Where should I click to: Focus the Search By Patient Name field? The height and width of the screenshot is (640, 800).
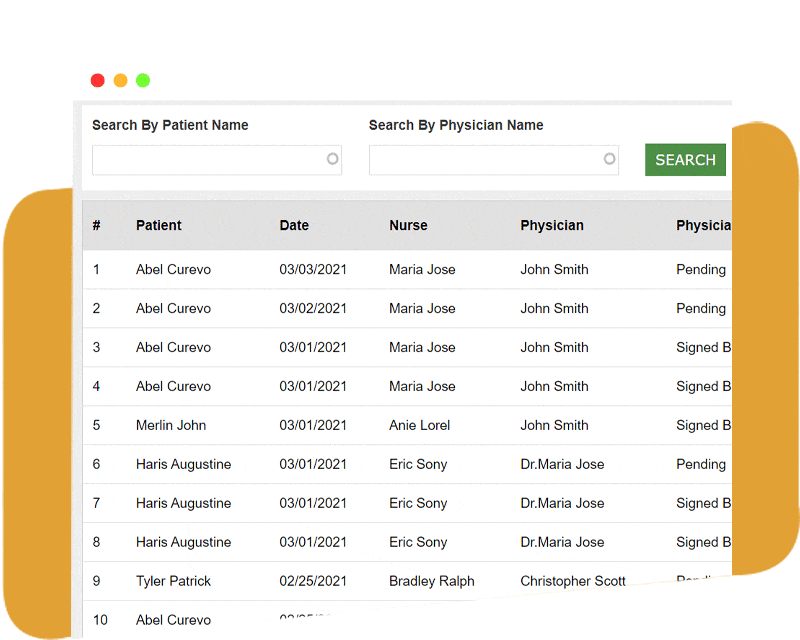tap(208, 160)
